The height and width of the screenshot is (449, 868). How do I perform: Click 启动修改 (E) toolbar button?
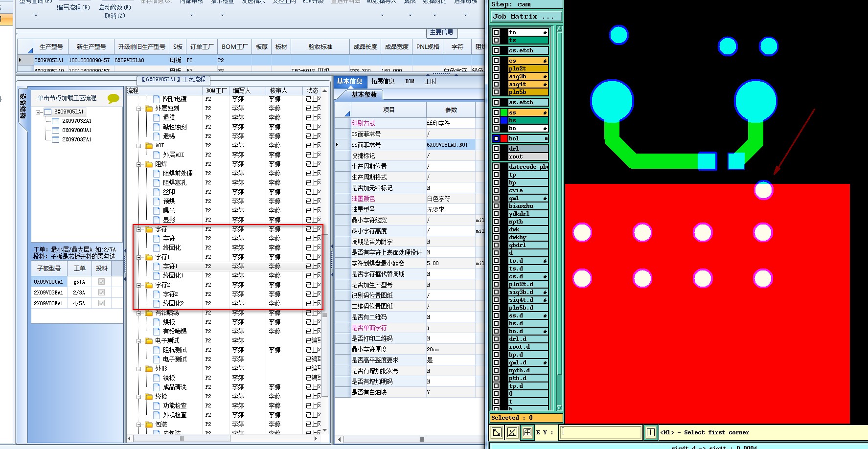[x=114, y=7]
